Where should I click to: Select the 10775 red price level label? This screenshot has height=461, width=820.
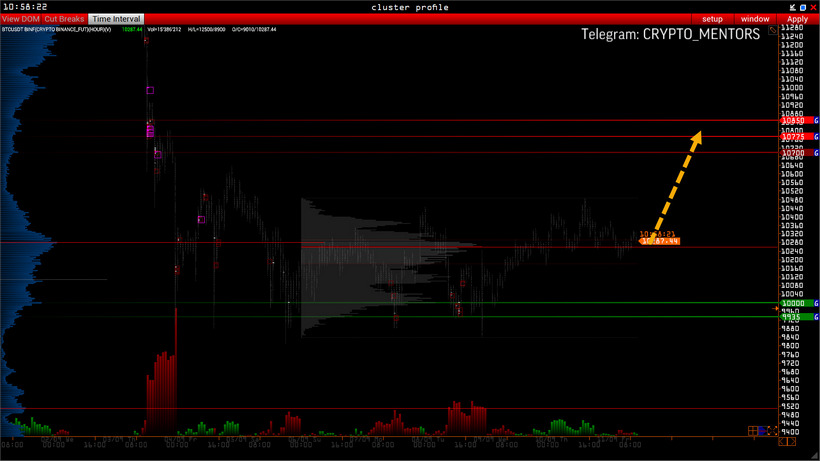click(x=795, y=137)
